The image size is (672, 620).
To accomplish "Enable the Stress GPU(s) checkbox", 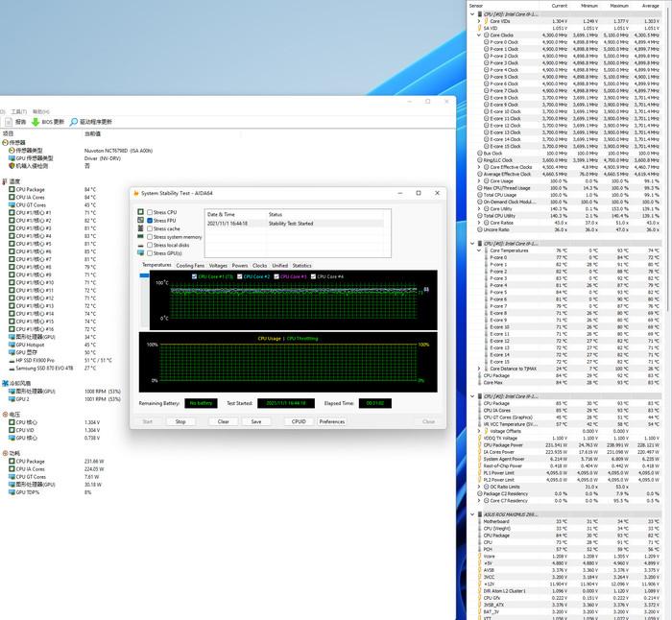I will [x=150, y=252].
